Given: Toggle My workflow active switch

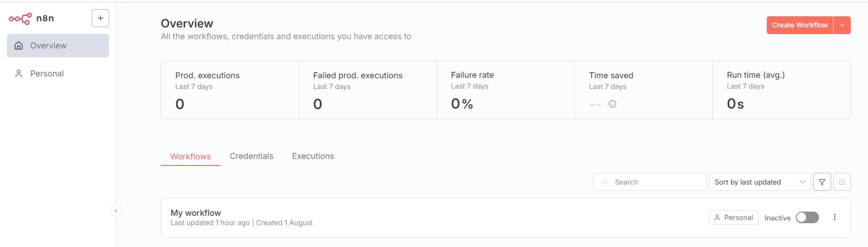Looking at the screenshot, I should click(x=807, y=218).
